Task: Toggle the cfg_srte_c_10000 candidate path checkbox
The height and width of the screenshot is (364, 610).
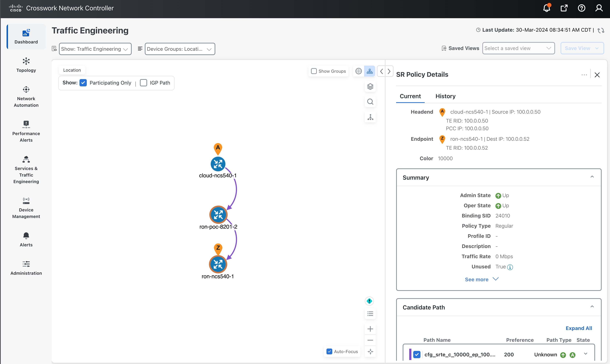Action: (416, 354)
